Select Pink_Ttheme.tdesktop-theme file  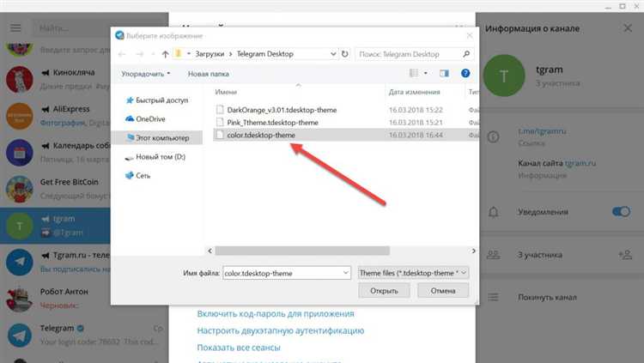pos(272,123)
